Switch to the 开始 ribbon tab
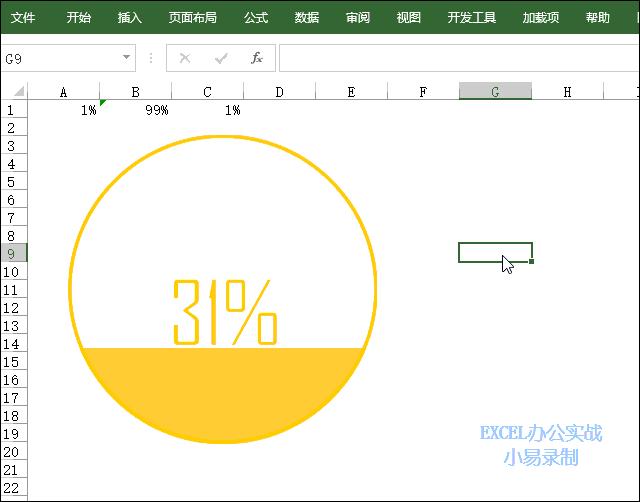 [x=79, y=18]
